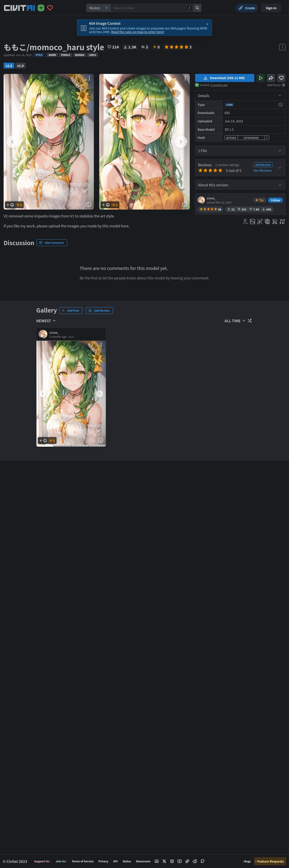
Task: Click the search magnifier button
Action: 197,8
